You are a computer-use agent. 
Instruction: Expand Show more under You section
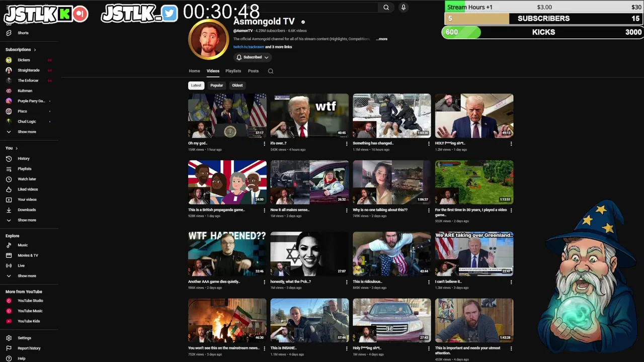27,220
